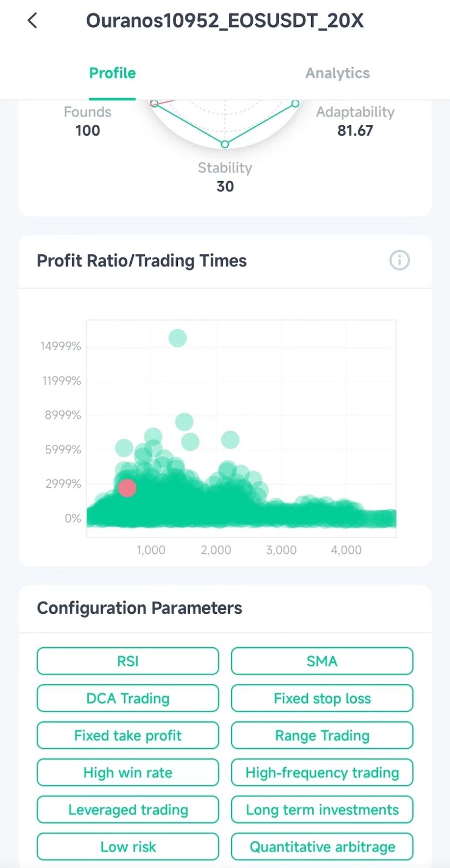
Task: Open the Profit Ratio info icon
Action: click(x=400, y=260)
